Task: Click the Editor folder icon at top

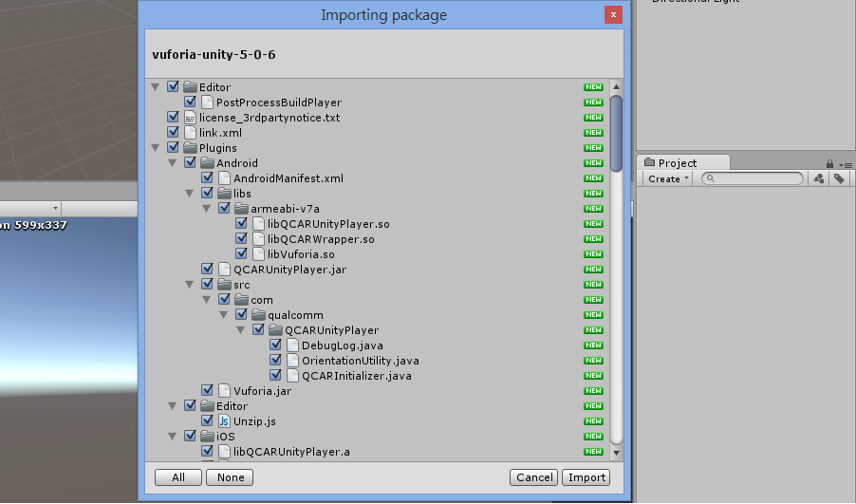Action: click(190, 86)
